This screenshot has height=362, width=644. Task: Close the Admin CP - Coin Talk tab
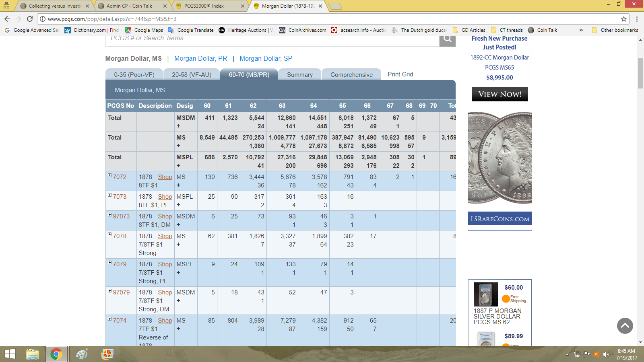[165, 6]
